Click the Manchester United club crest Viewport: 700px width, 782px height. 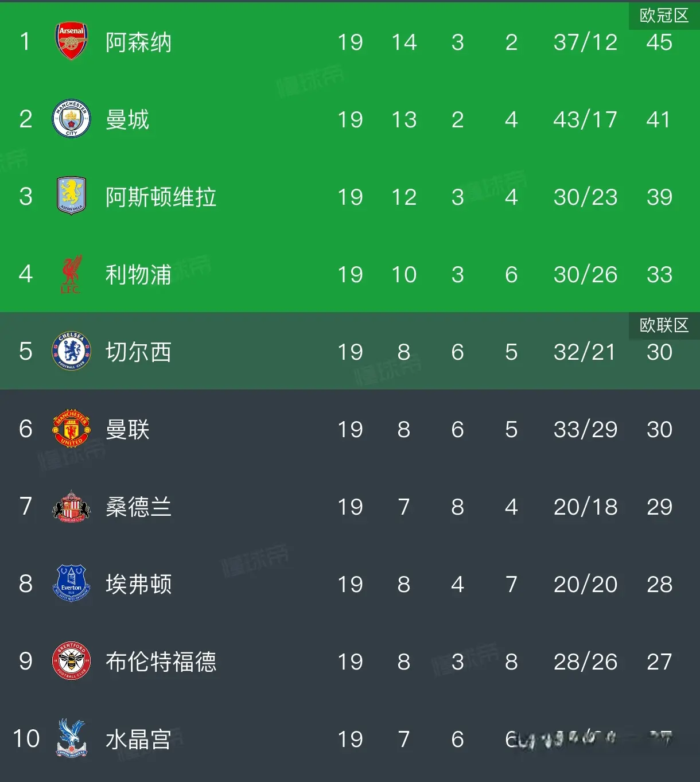71,429
